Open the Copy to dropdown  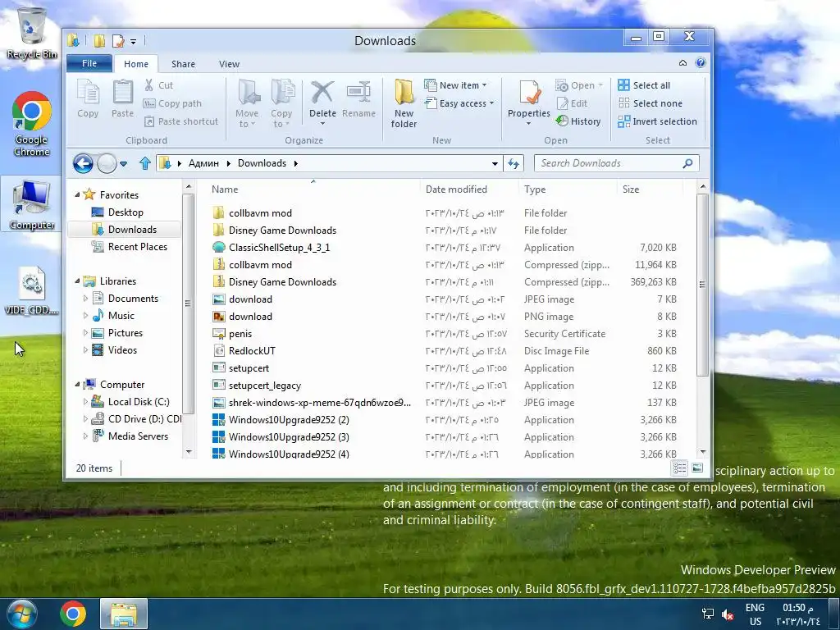pos(281,104)
